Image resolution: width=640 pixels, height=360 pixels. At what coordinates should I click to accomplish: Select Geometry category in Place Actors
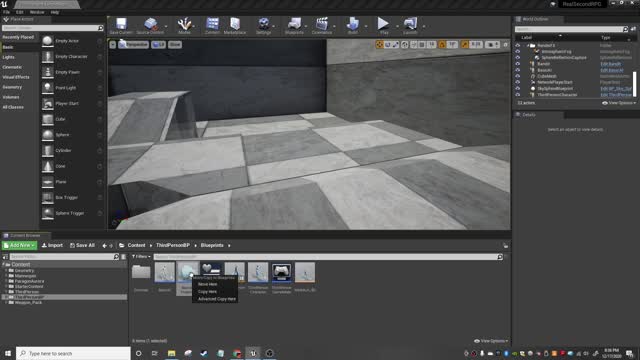12,87
